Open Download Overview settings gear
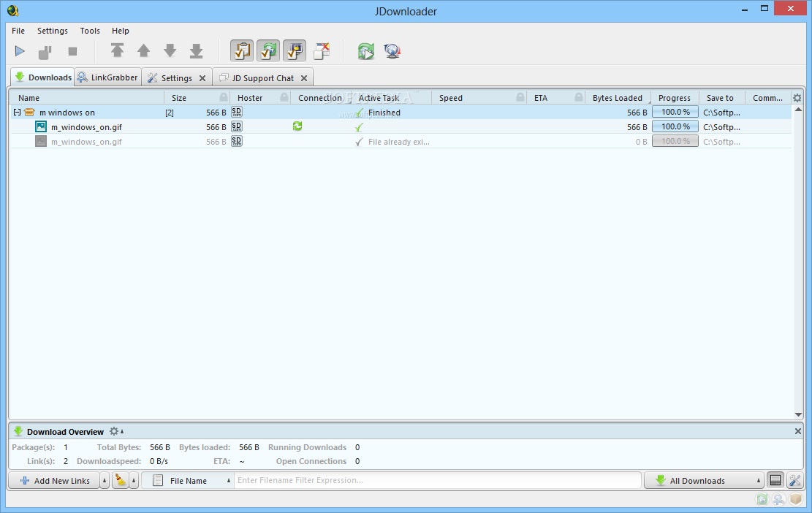Screen dimensions: 812x513 coord(114,431)
